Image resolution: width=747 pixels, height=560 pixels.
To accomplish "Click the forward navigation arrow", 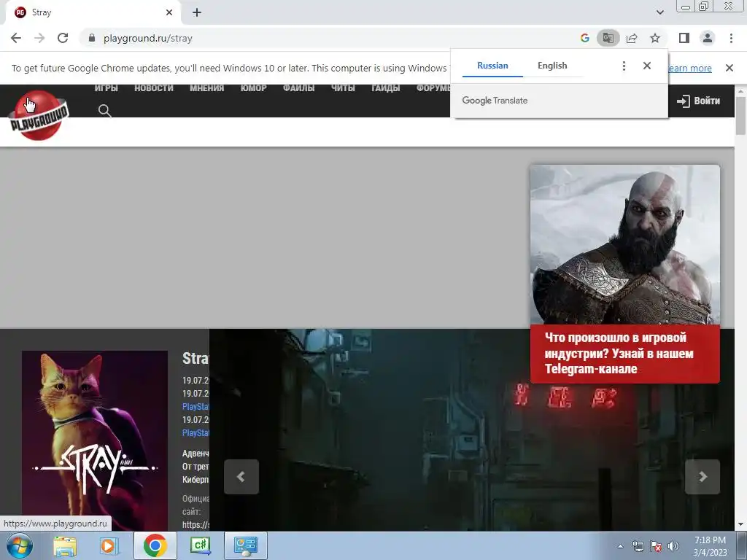I will click(x=39, y=38).
